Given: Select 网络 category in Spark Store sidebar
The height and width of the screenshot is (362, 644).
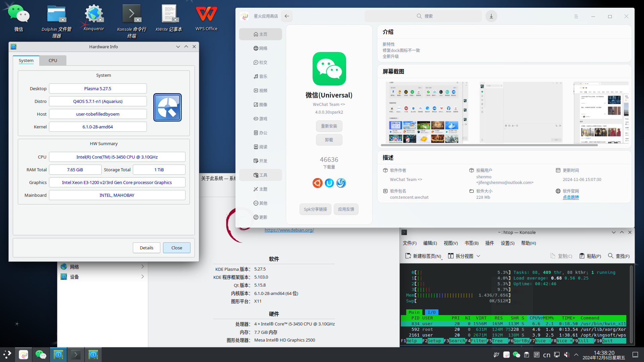Looking at the screenshot, I should [261, 48].
